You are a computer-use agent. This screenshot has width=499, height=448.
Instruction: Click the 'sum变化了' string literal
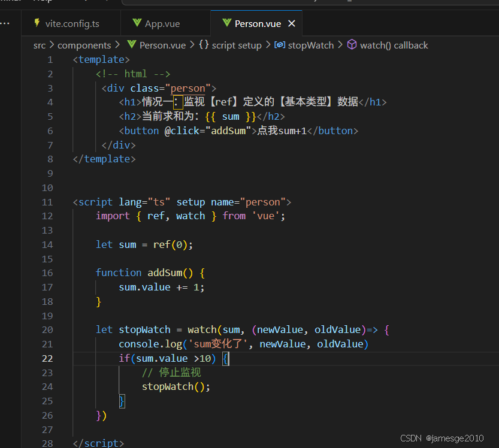point(218,344)
